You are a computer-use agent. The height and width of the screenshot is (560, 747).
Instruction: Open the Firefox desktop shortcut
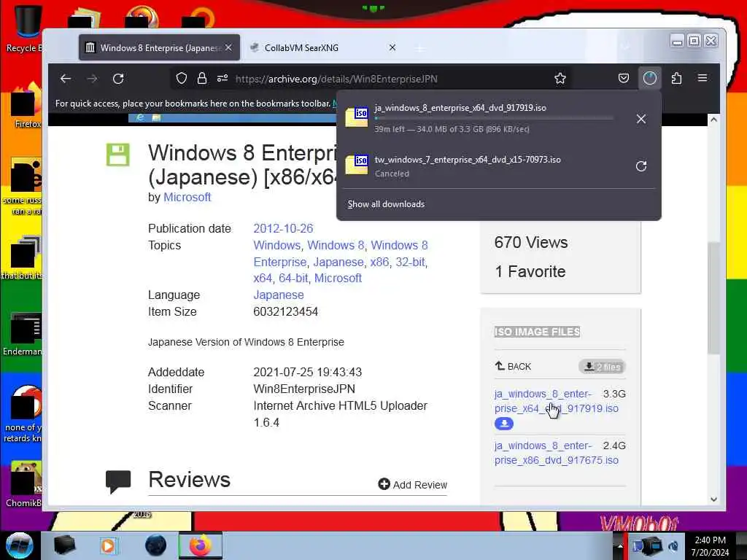[26, 106]
